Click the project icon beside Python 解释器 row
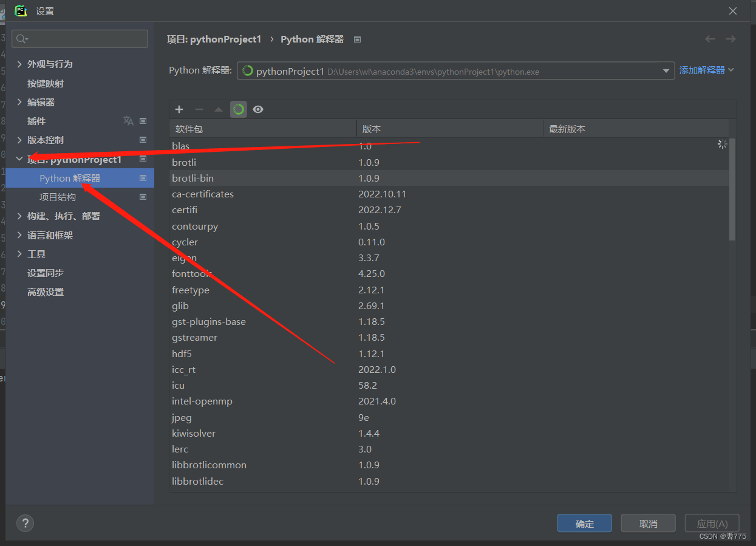The image size is (756, 546). pos(143,178)
